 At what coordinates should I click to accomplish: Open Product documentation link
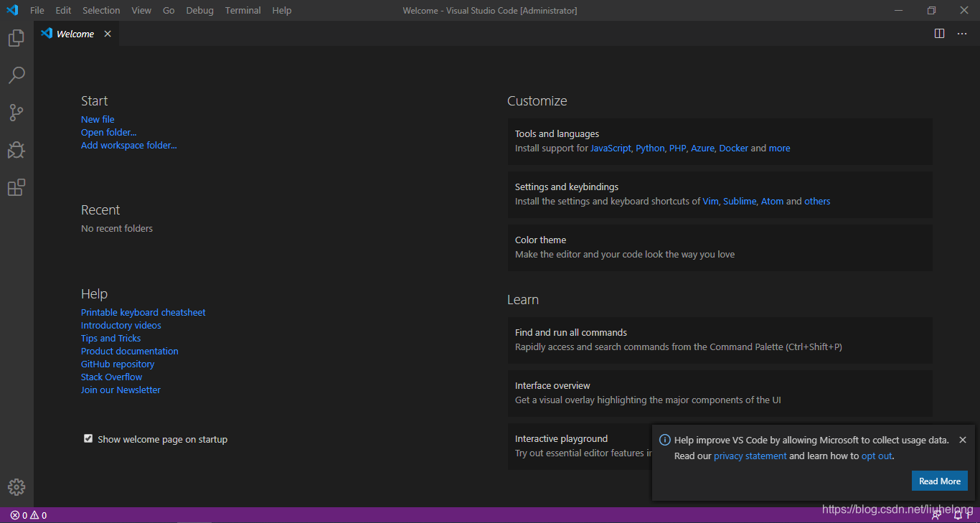tap(129, 351)
